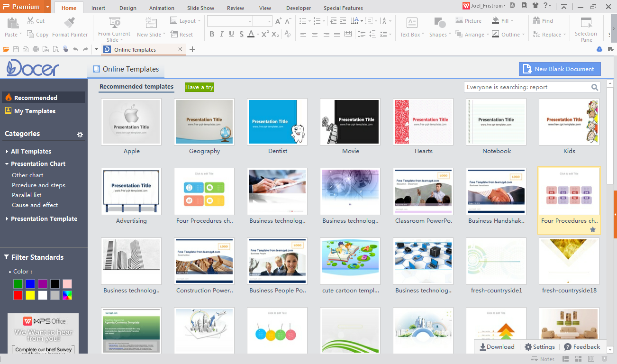617x364 pixels.
Task: Click the Print icon in quick access toolbar
Action: pos(35,49)
